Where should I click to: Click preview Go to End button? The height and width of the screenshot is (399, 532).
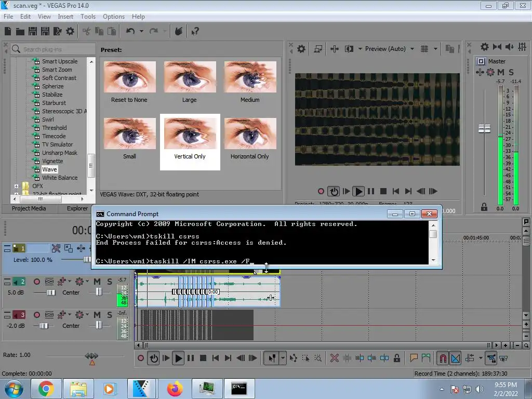pyautogui.click(x=408, y=191)
